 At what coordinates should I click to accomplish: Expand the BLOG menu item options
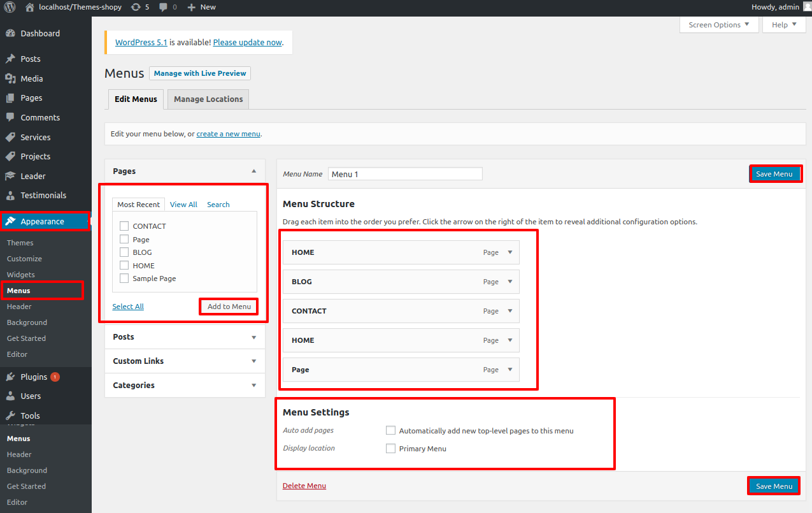509,282
